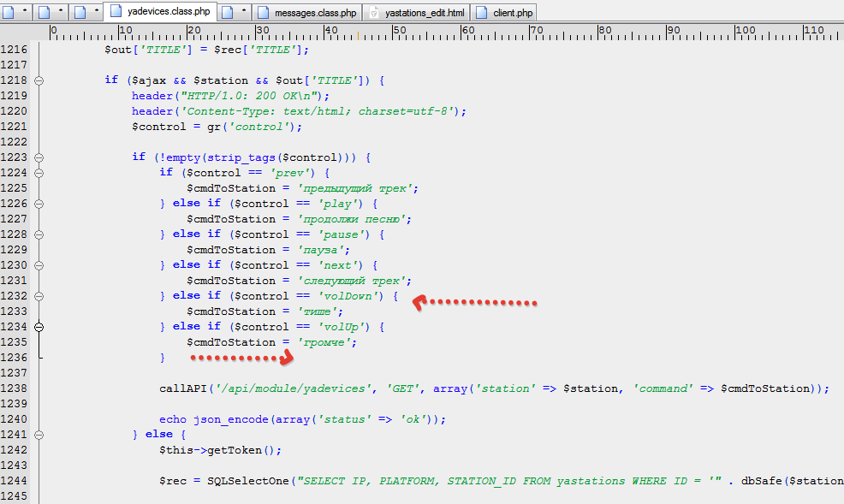Click line number 1221 in the gutter

[14, 127]
